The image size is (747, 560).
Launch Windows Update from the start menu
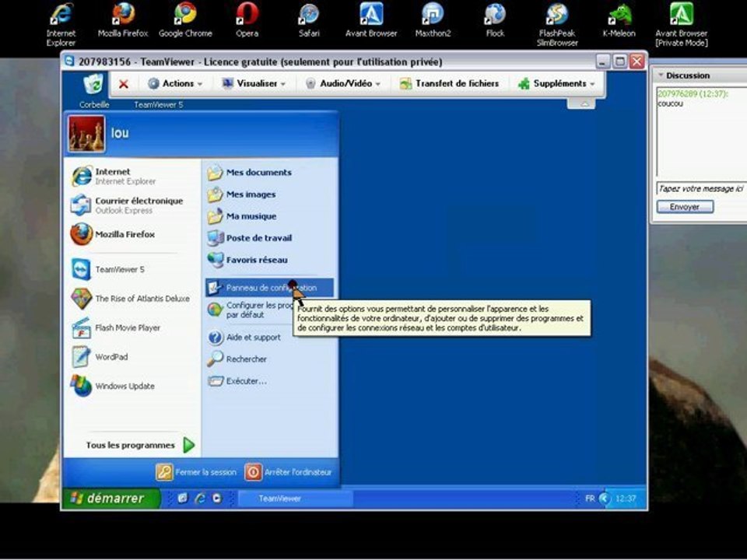113,386
